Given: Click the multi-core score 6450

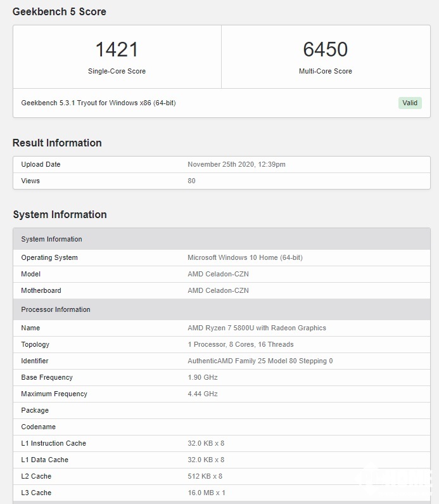Looking at the screenshot, I should (x=325, y=49).
